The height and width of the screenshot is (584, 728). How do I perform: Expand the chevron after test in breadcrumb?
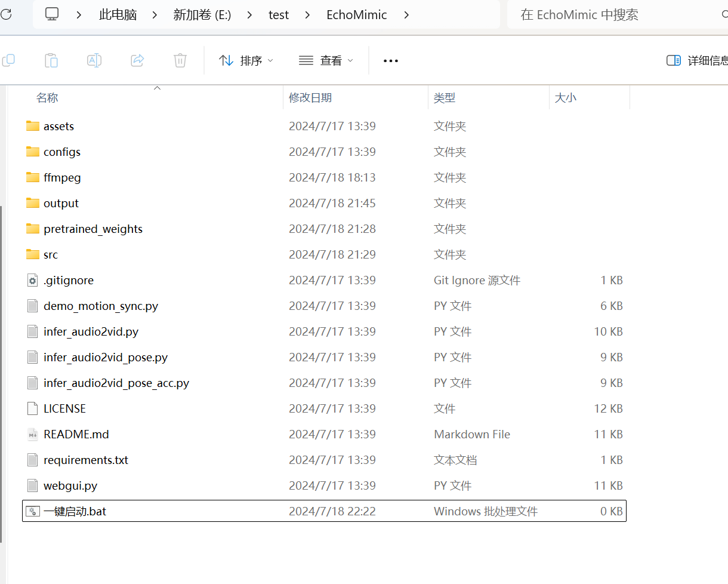pos(308,14)
